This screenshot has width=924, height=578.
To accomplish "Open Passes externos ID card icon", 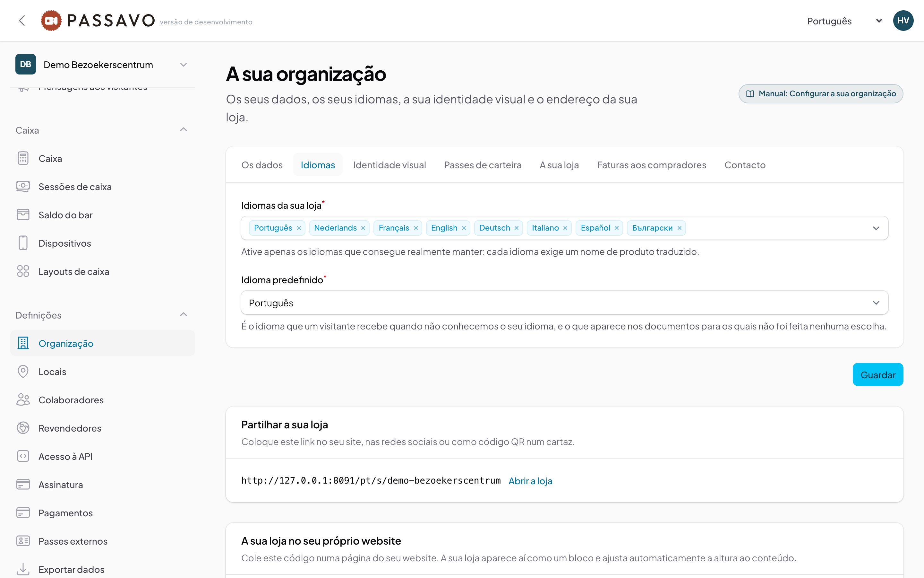I will pyautogui.click(x=23, y=541).
